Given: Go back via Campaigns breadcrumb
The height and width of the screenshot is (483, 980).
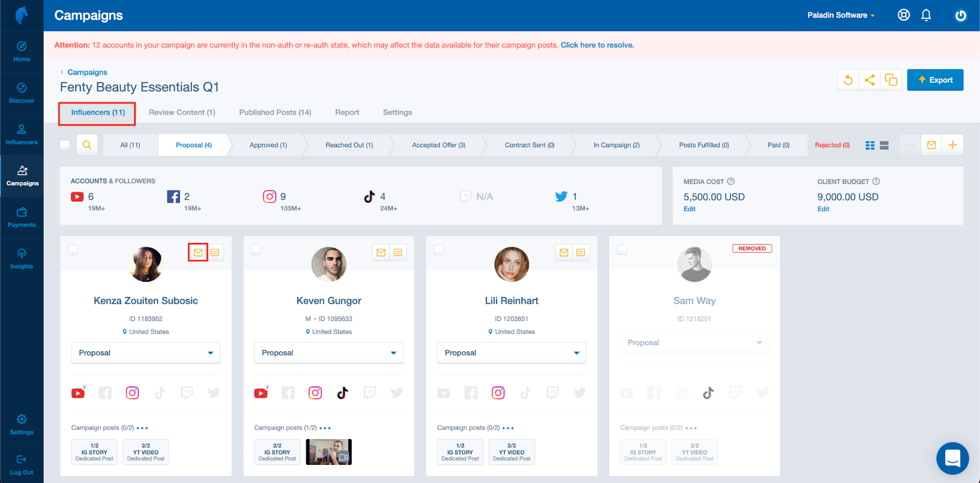Looking at the screenshot, I should [x=87, y=72].
